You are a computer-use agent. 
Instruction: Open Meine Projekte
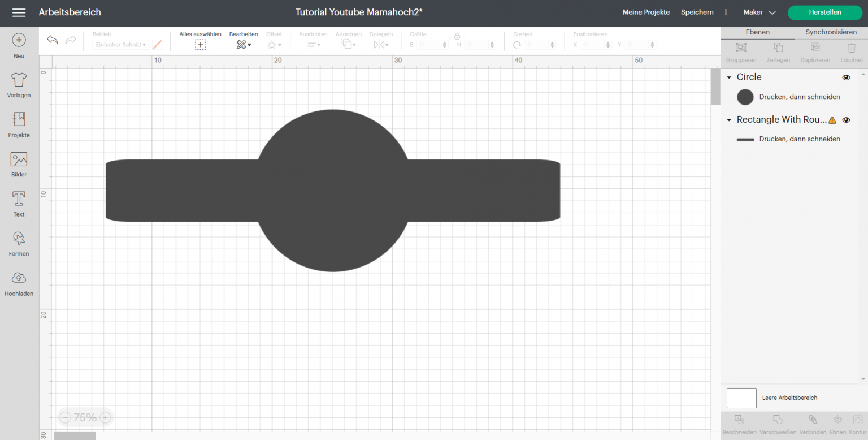tap(646, 12)
